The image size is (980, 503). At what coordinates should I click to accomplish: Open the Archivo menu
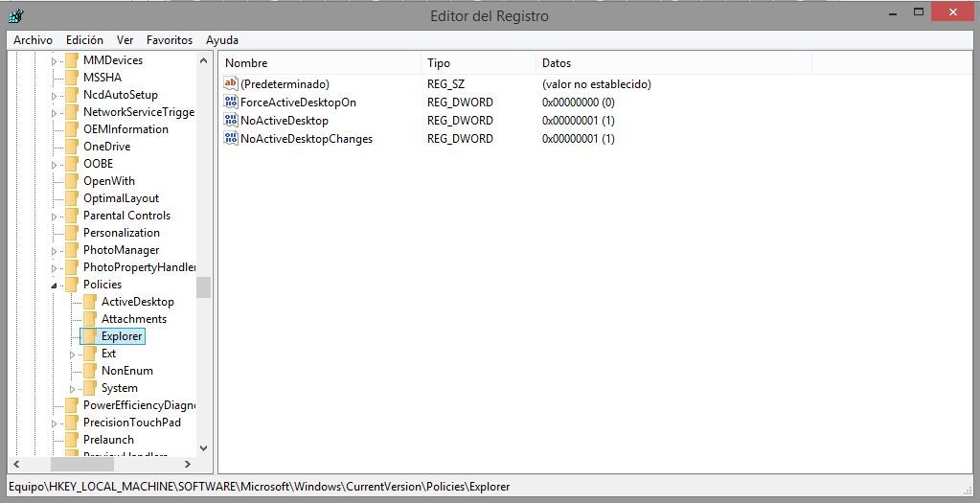pyautogui.click(x=33, y=40)
